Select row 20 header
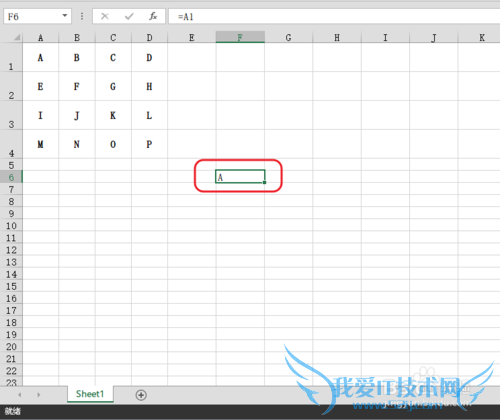Image resolution: width=500 pixels, height=420 pixels. (11, 347)
